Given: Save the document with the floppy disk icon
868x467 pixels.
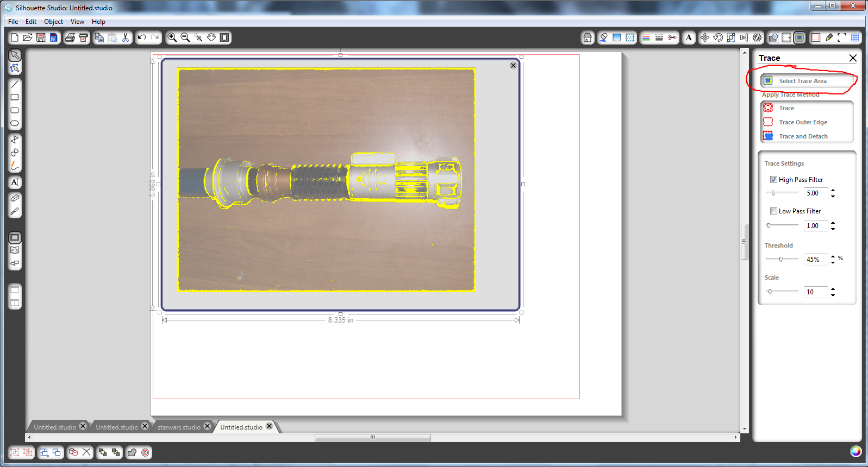Looking at the screenshot, I should click(41, 37).
